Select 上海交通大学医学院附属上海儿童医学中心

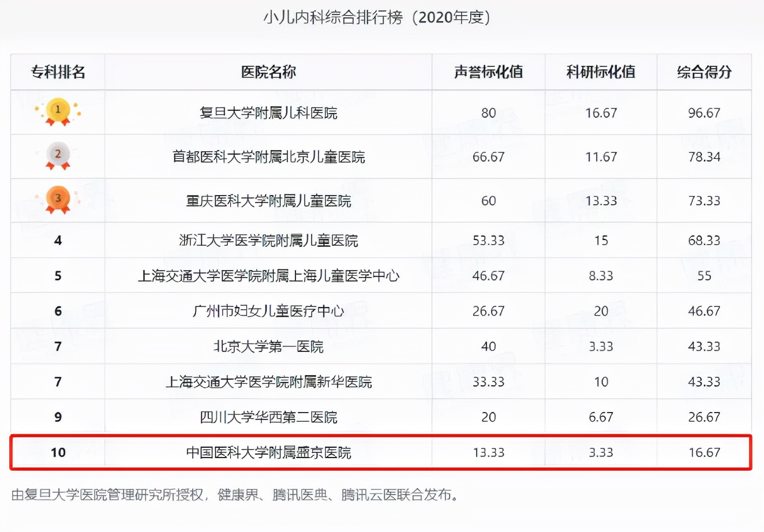tap(267, 275)
